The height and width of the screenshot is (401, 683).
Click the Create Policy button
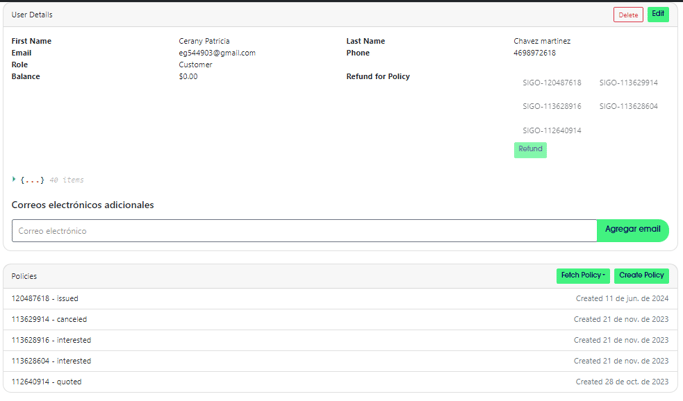click(x=641, y=275)
